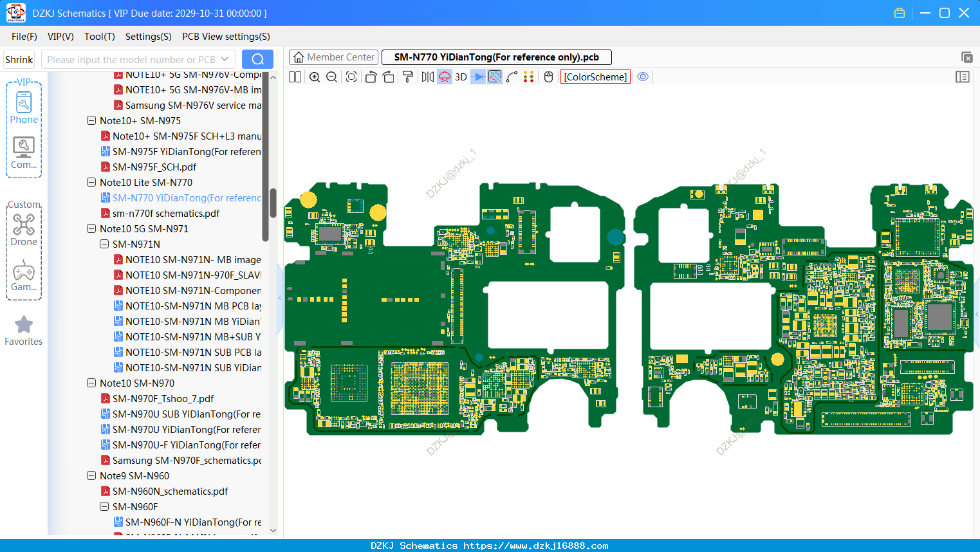Toggle the red highlighted toolbar icon
The height and width of the screenshot is (552, 980).
point(445,77)
